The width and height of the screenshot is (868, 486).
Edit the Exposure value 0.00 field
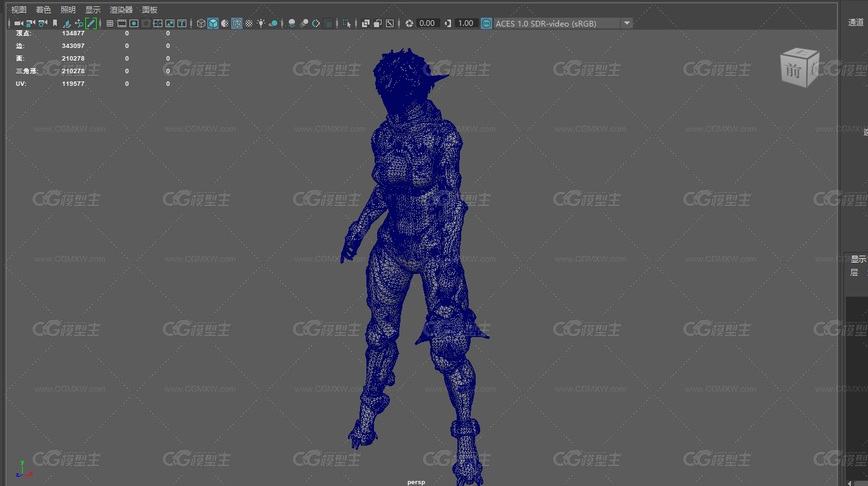[x=428, y=23]
